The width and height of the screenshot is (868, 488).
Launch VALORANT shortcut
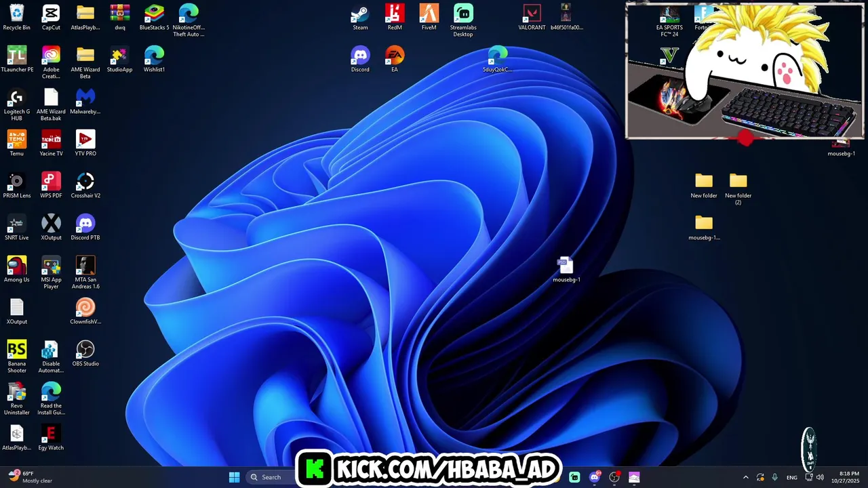(532, 18)
